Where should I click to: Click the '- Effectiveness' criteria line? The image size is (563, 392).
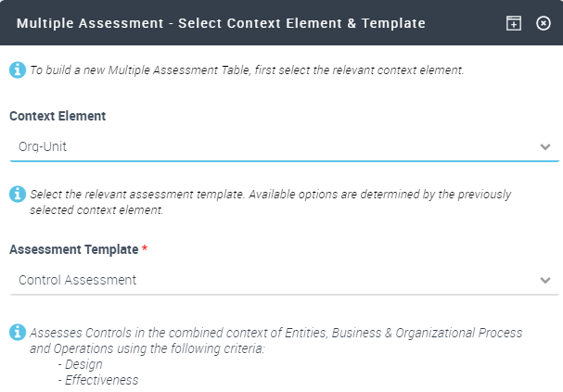pyautogui.click(x=97, y=380)
